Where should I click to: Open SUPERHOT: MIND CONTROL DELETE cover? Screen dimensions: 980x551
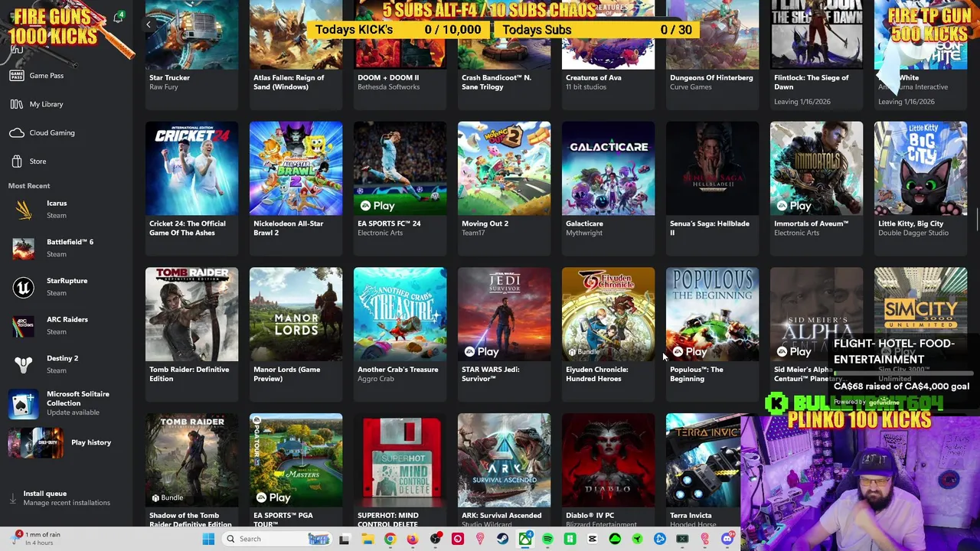tap(400, 460)
